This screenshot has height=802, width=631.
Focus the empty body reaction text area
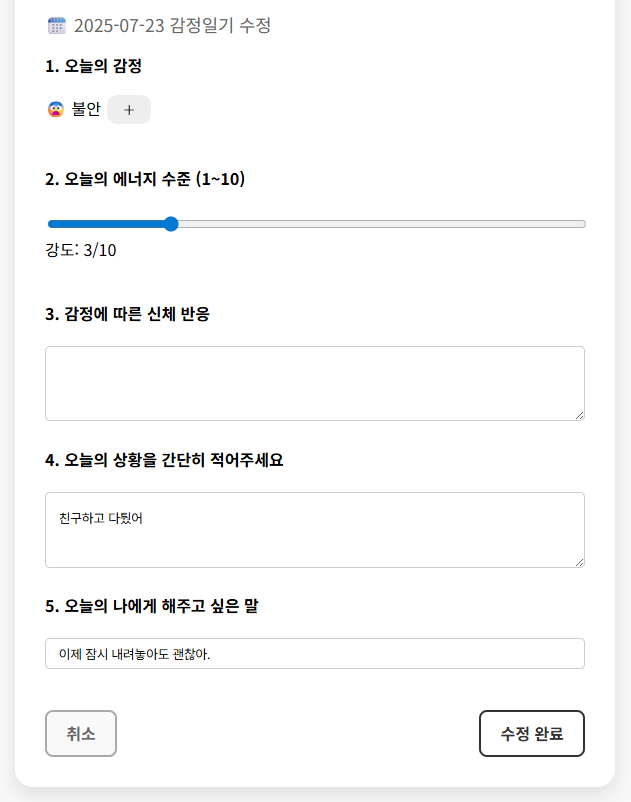314,383
